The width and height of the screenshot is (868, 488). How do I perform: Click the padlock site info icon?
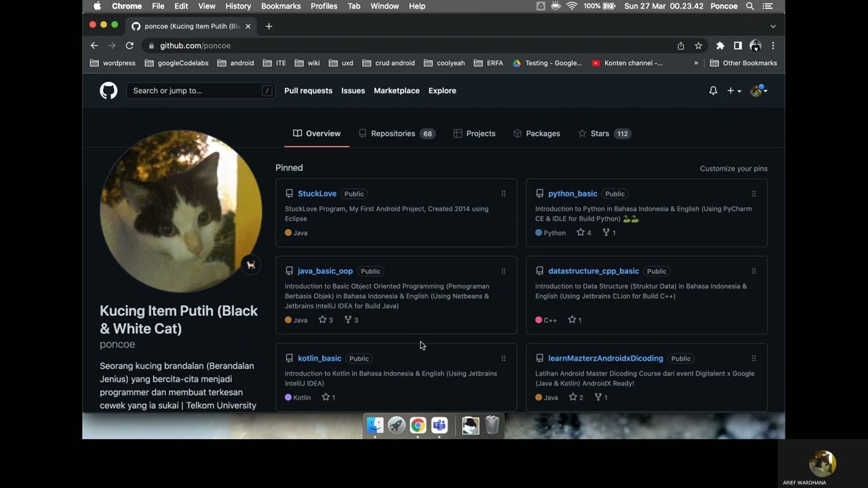(x=151, y=45)
